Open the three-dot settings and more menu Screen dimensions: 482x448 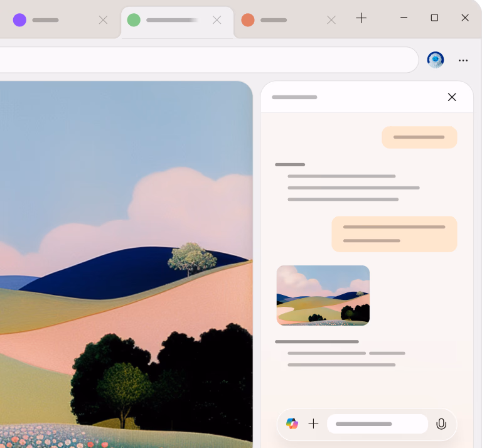(463, 60)
